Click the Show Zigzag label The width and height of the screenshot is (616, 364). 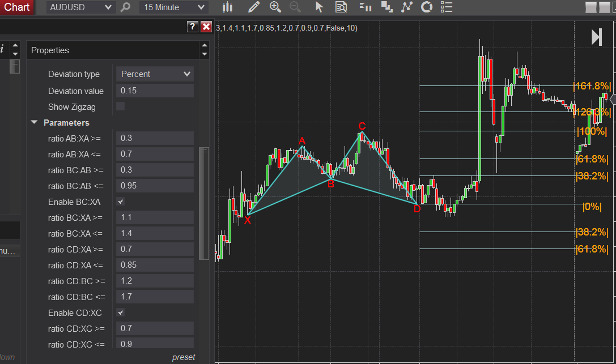tap(72, 106)
